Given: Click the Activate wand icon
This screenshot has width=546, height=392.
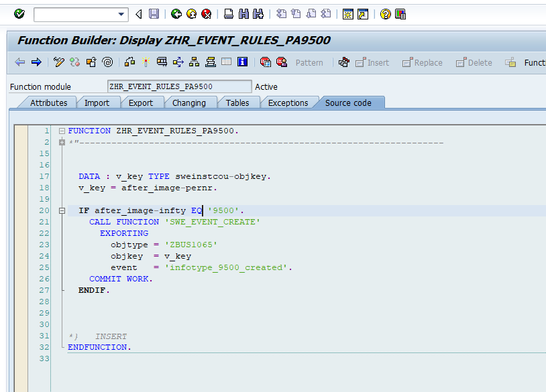Looking at the screenshot, I should [x=146, y=62].
